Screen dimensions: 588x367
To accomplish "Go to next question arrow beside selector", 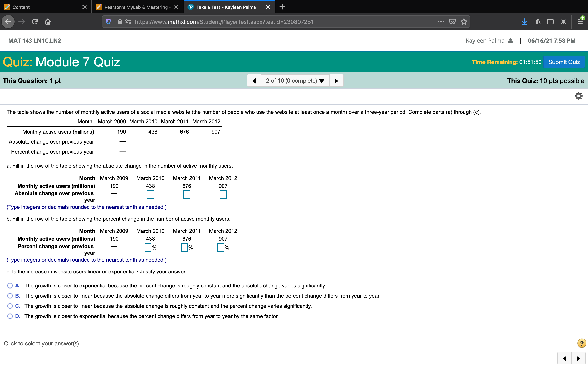I will pyautogui.click(x=336, y=81).
